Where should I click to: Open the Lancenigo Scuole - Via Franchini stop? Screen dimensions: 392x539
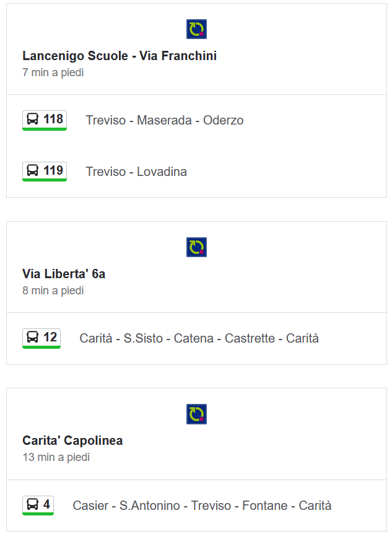120,56
